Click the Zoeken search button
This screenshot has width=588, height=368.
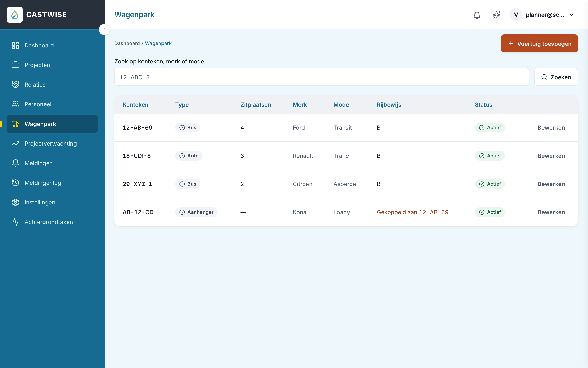pyautogui.click(x=556, y=77)
